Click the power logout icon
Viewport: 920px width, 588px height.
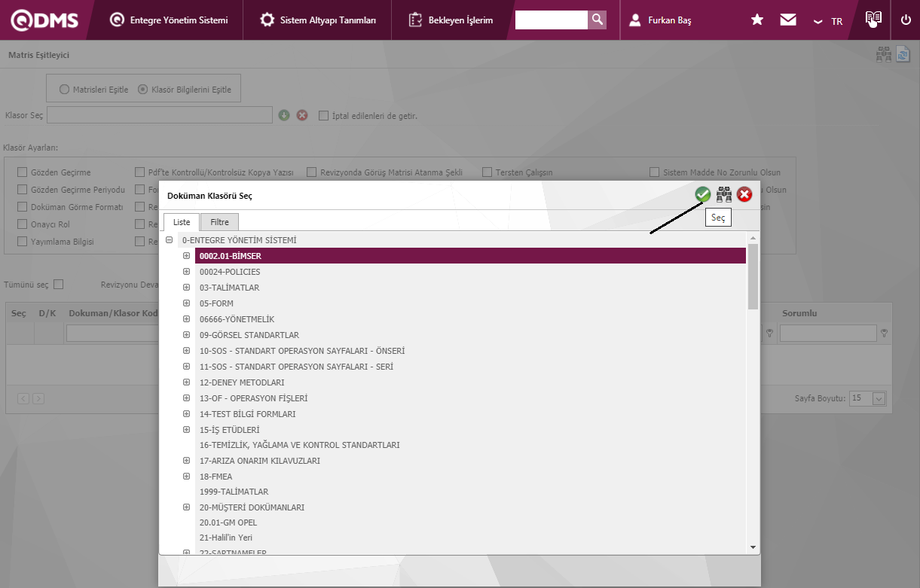point(906,20)
